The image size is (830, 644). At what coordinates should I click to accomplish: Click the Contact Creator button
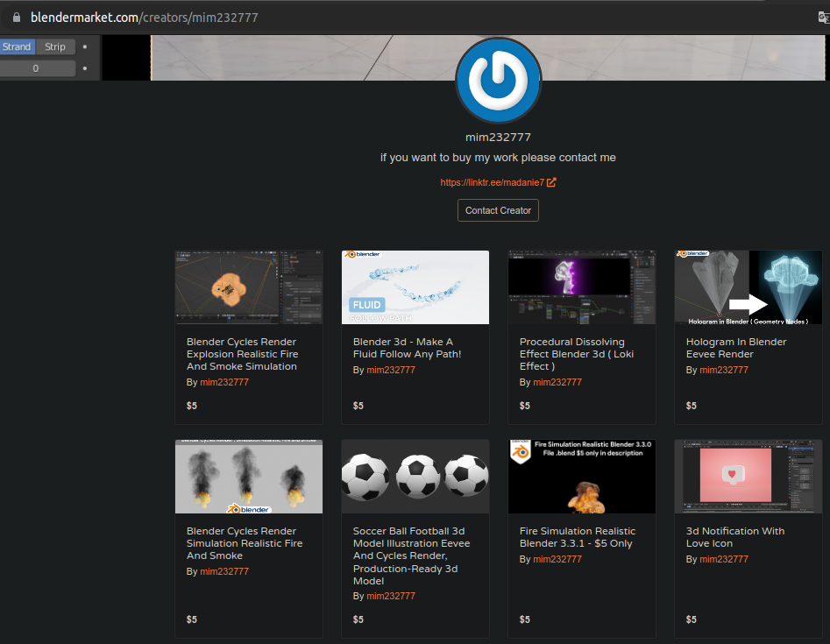click(498, 210)
